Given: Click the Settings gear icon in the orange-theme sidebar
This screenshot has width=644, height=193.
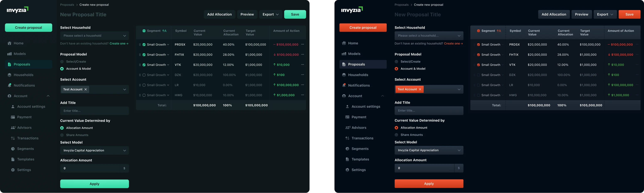Looking at the screenshot, I should (347, 170).
